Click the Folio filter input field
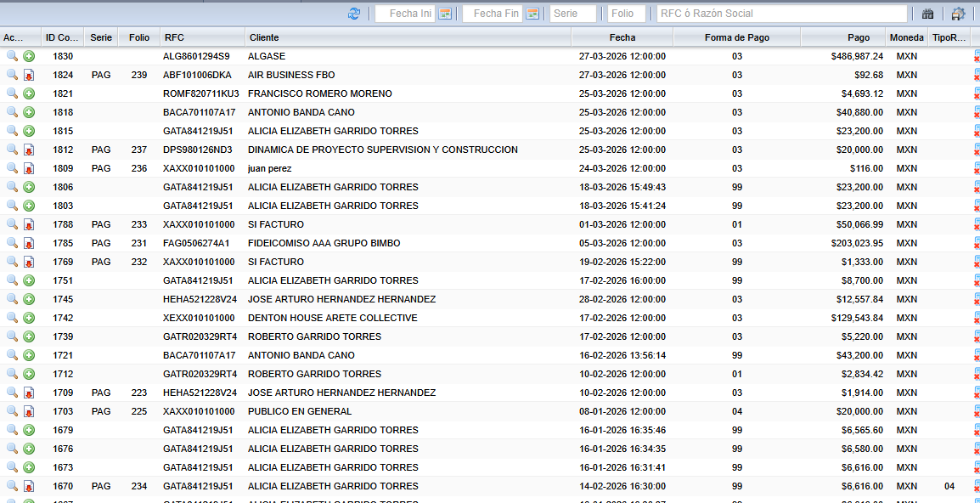Screen dimensions: 980x503 (626, 14)
